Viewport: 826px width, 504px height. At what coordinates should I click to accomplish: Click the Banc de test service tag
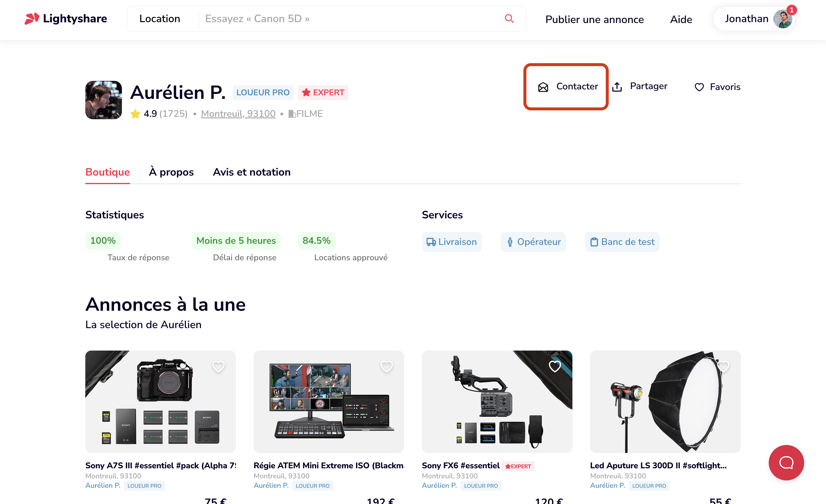coord(622,242)
